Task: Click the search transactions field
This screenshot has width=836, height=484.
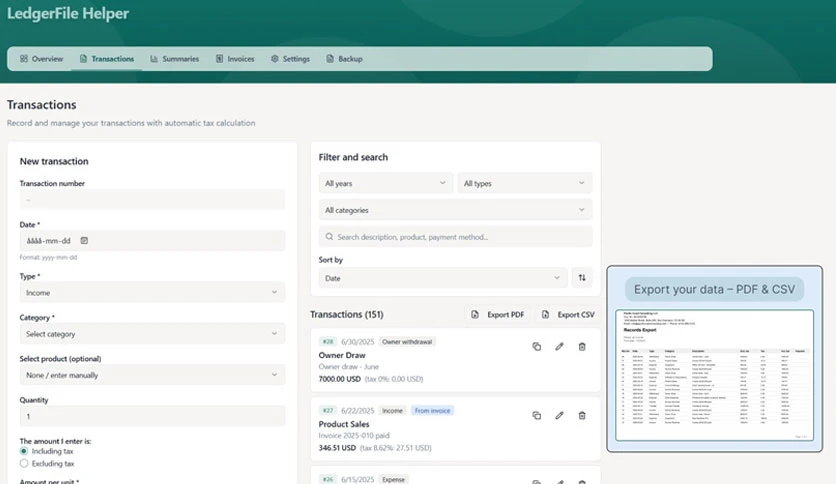Action: [x=455, y=237]
